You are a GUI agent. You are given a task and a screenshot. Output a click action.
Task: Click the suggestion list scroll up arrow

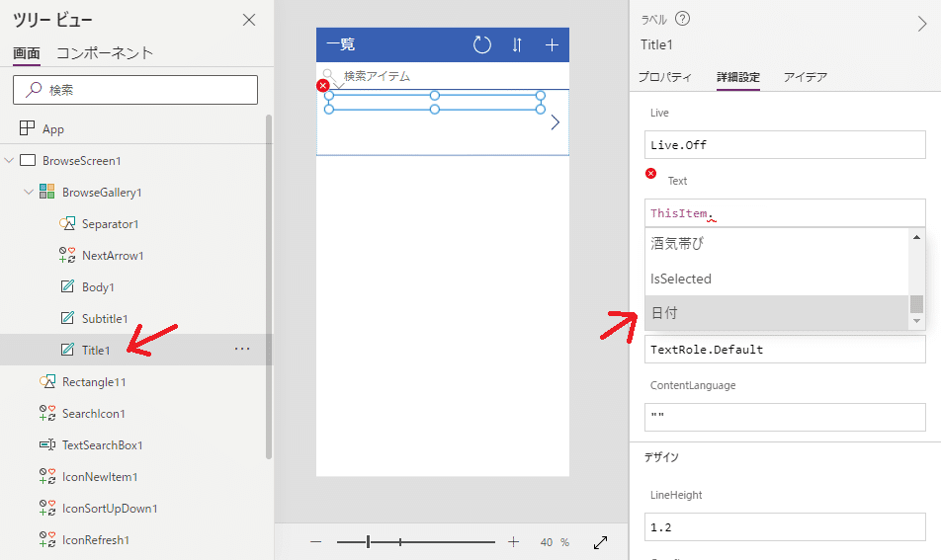[916, 237]
